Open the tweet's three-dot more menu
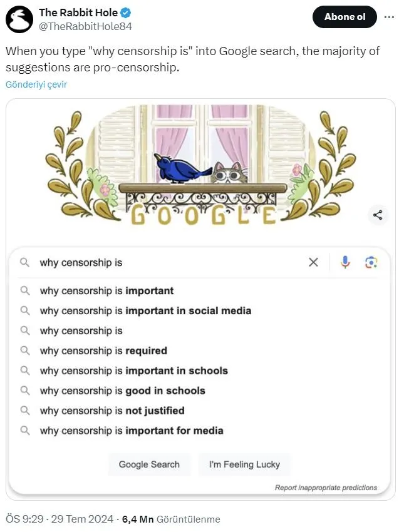The image size is (399, 532). (389, 17)
